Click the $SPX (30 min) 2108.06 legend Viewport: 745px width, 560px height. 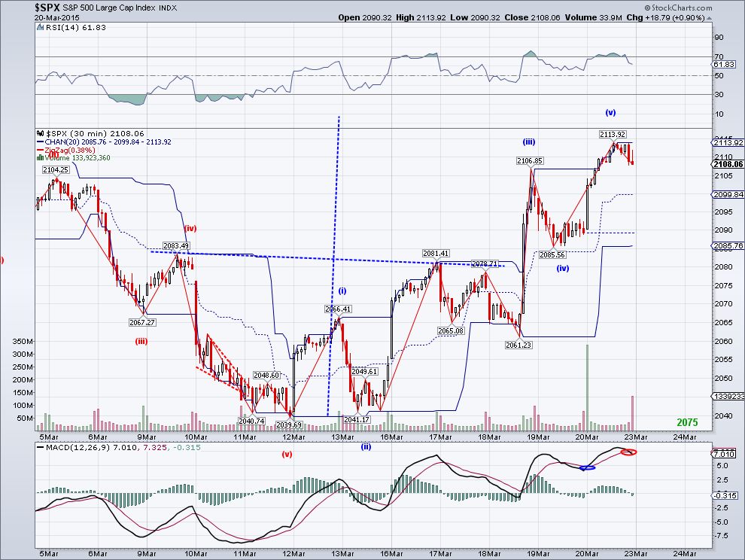(x=95, y=133)
